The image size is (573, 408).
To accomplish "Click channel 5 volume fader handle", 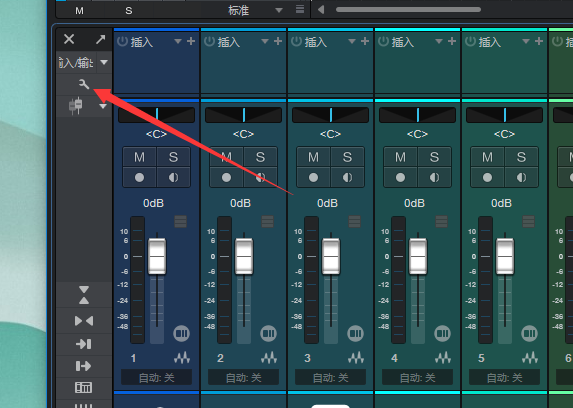I will coord(505,256).
